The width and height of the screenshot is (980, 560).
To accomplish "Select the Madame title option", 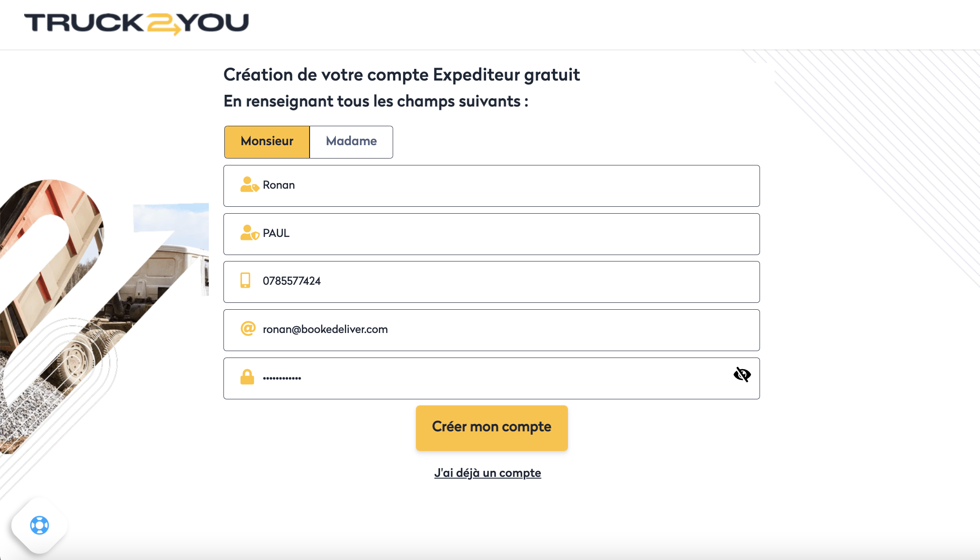I will tap(351, 142).
